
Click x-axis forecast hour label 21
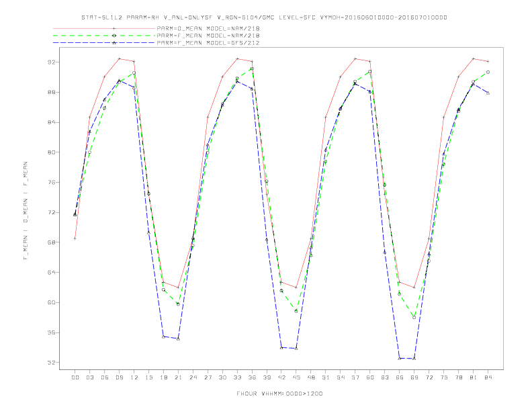178,377
